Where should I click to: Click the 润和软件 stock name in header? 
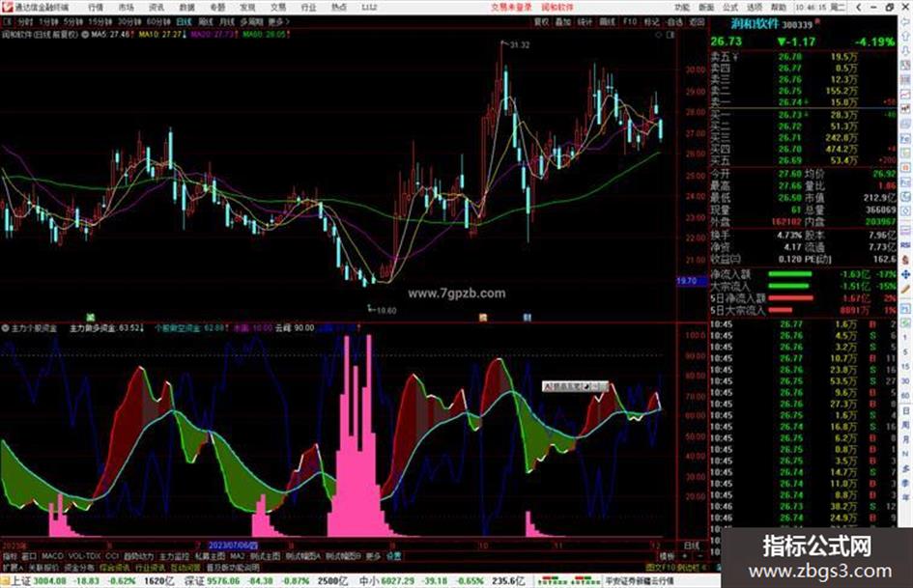[756, 24]
